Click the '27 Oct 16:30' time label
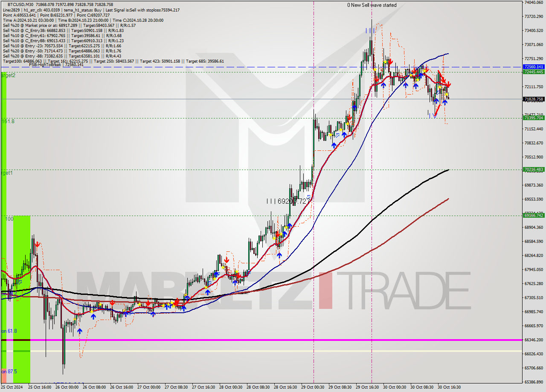Viewport: 546px width, 392px height. [203, 388]
